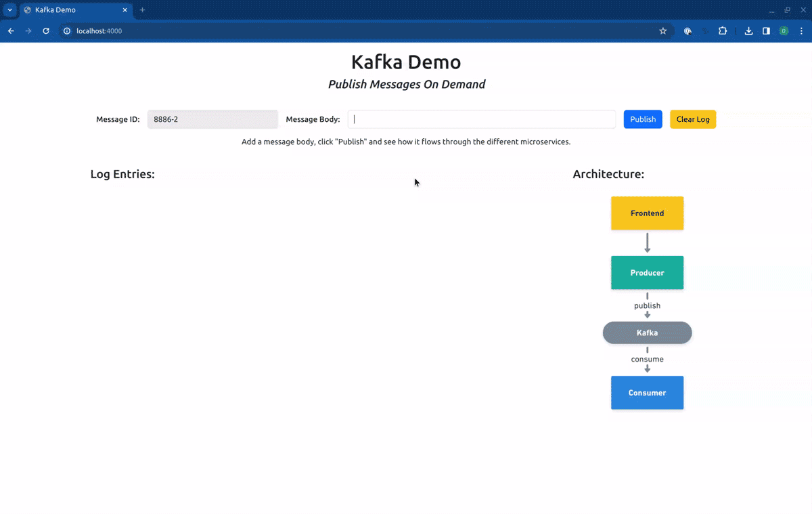
Task: Click the browser forward arrow
Action: click(x=28, y=31)
